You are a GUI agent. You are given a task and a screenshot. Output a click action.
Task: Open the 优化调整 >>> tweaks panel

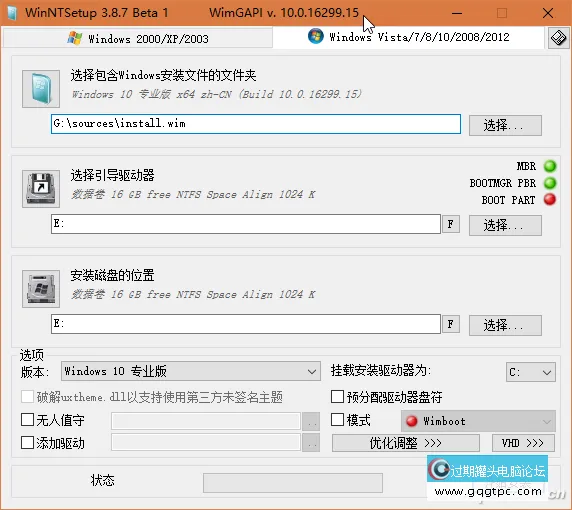click(406, 443)
